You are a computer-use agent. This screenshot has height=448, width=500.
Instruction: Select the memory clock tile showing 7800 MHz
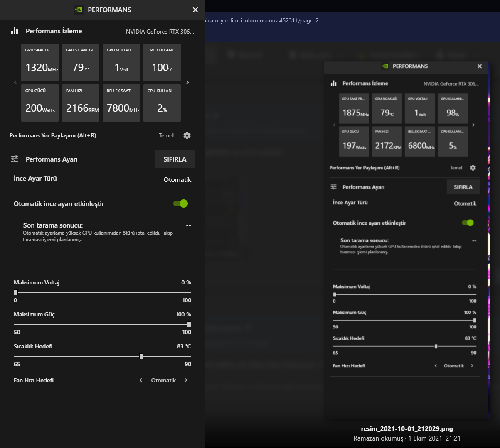[121, 103]
